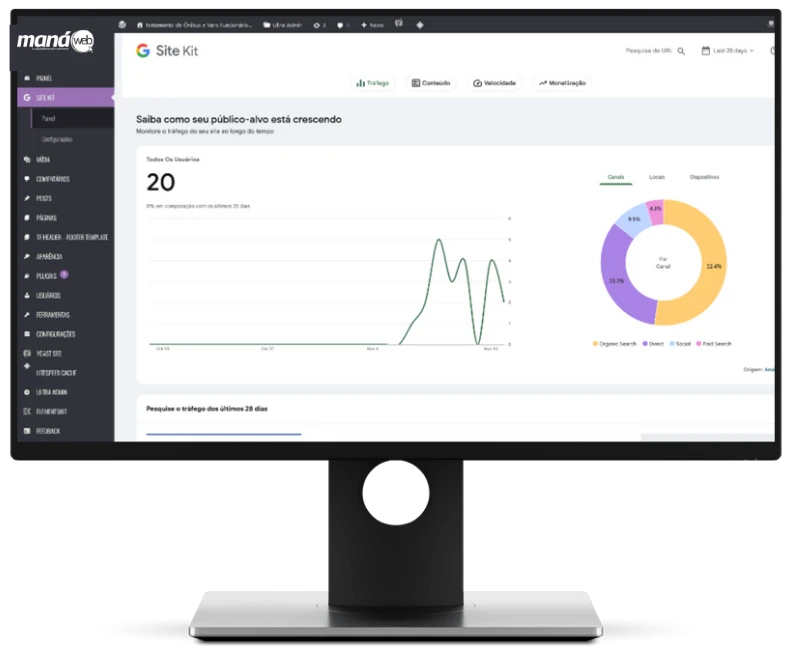800x649 pixels.
Task: Open the Mídia sidebar menu icon
Action: pyautogui.click(x=26, y=159)
